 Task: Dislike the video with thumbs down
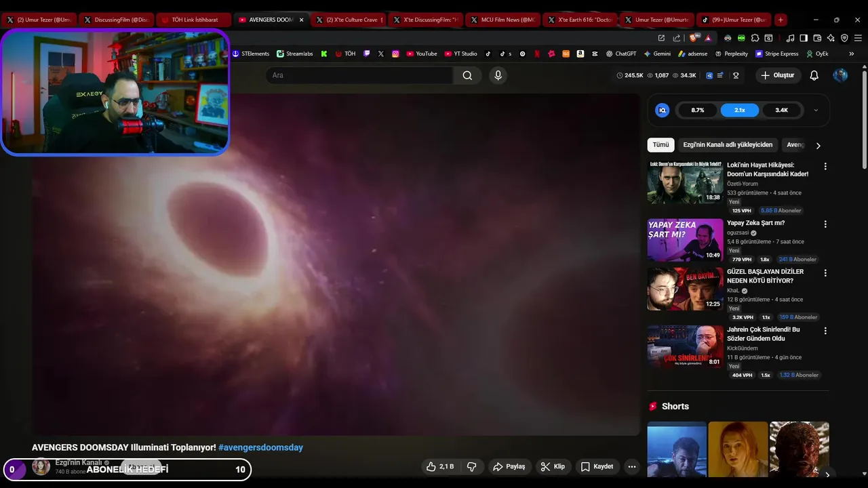pyautogui.click(x=472, y=466)
